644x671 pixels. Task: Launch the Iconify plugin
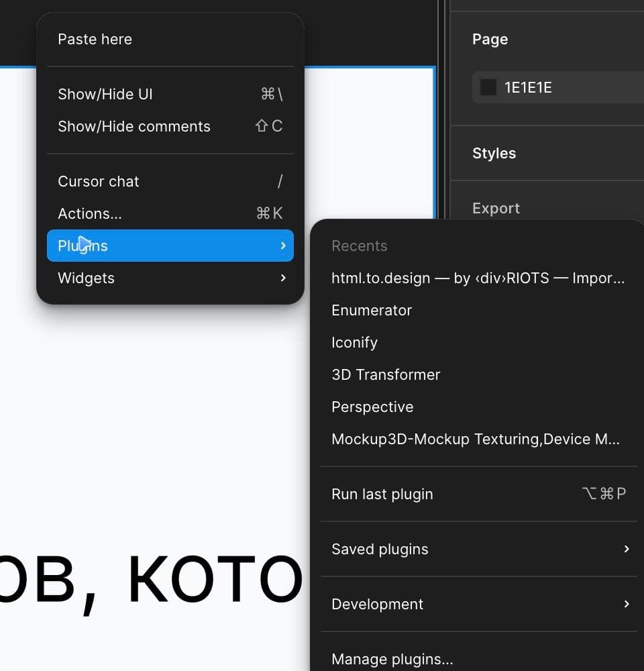(478, 342)
